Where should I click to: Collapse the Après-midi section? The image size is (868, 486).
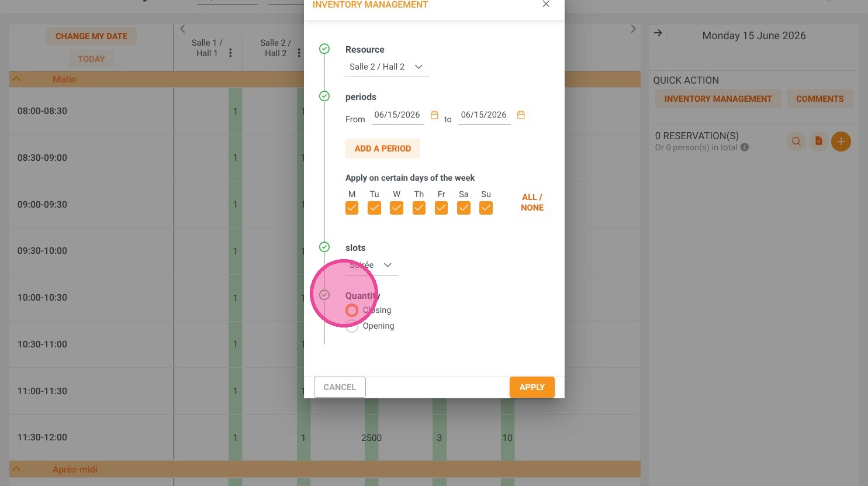(x=17, y=469)
